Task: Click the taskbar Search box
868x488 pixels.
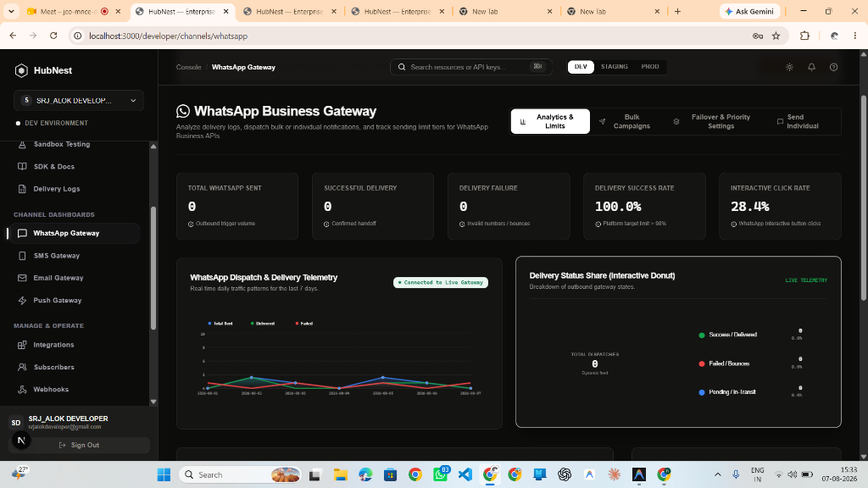Action: click(x=240, y=474)
